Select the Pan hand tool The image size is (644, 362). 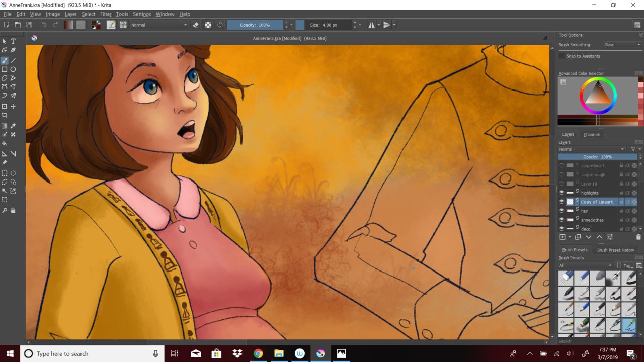13,210
